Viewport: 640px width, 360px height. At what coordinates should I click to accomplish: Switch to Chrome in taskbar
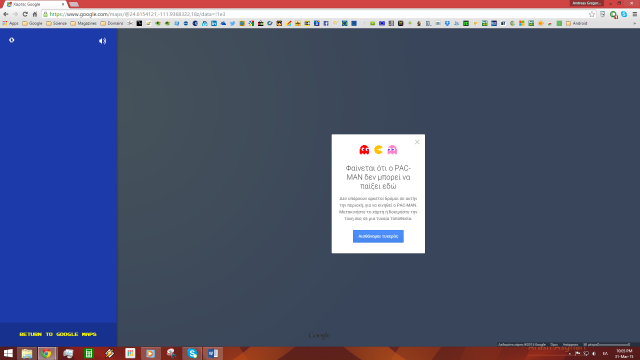47,353
